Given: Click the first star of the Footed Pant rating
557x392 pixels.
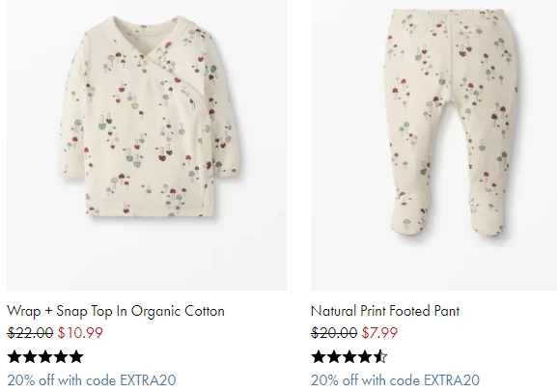Looking at the screenshot, I should point(319,357).
